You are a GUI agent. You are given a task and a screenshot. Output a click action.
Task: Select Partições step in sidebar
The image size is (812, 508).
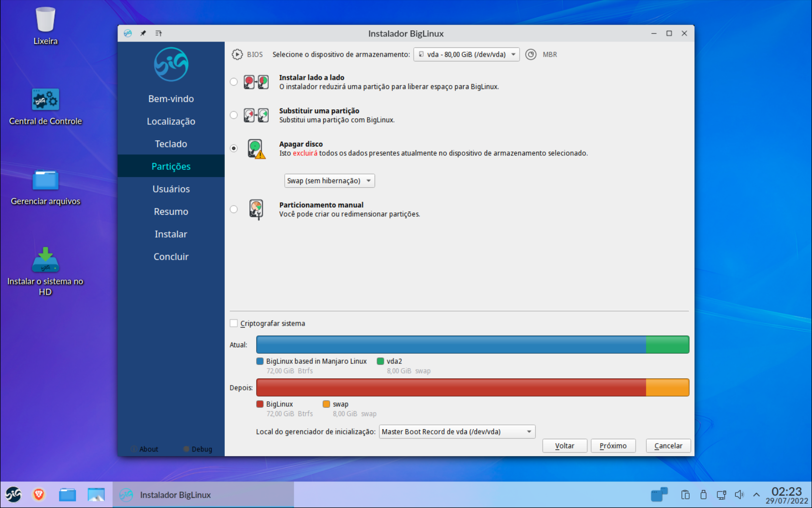tap(171, 166)
